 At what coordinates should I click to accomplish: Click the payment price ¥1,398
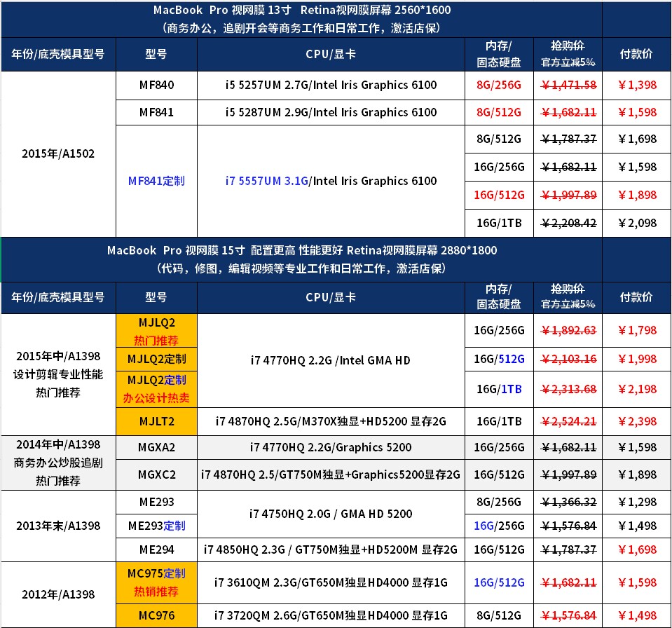pyautogui.click(x=637, y=85)
